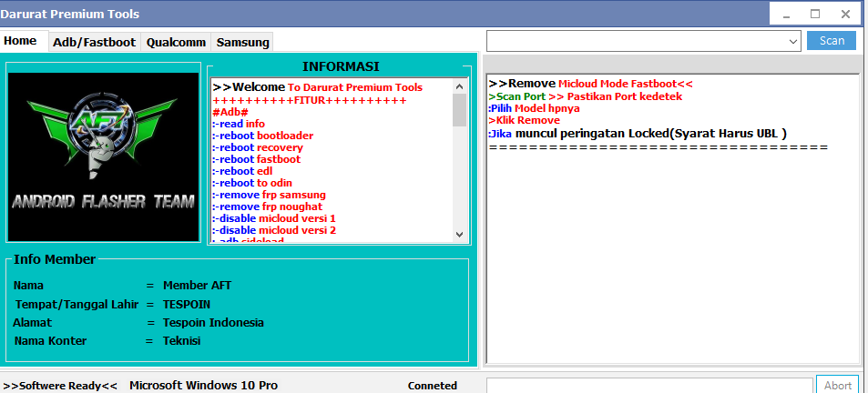
Task: Open the Samsung tab
Action: 242,42
